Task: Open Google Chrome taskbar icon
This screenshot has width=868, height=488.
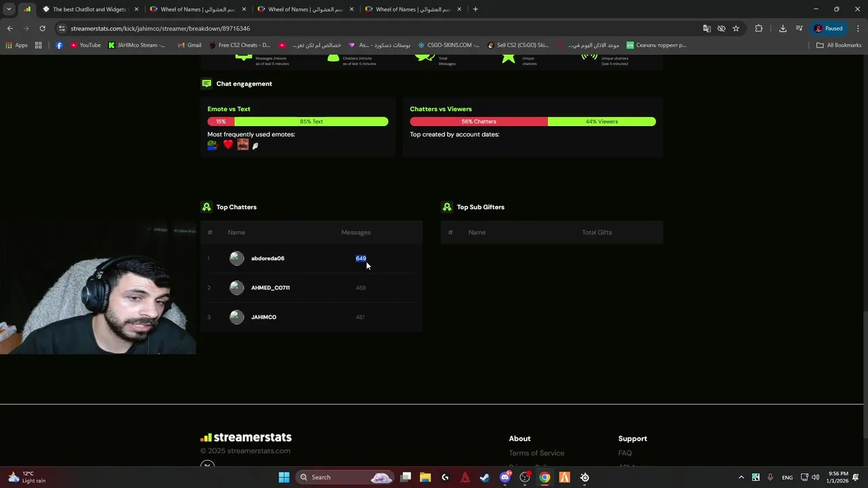Action: (x=545, y=477)
